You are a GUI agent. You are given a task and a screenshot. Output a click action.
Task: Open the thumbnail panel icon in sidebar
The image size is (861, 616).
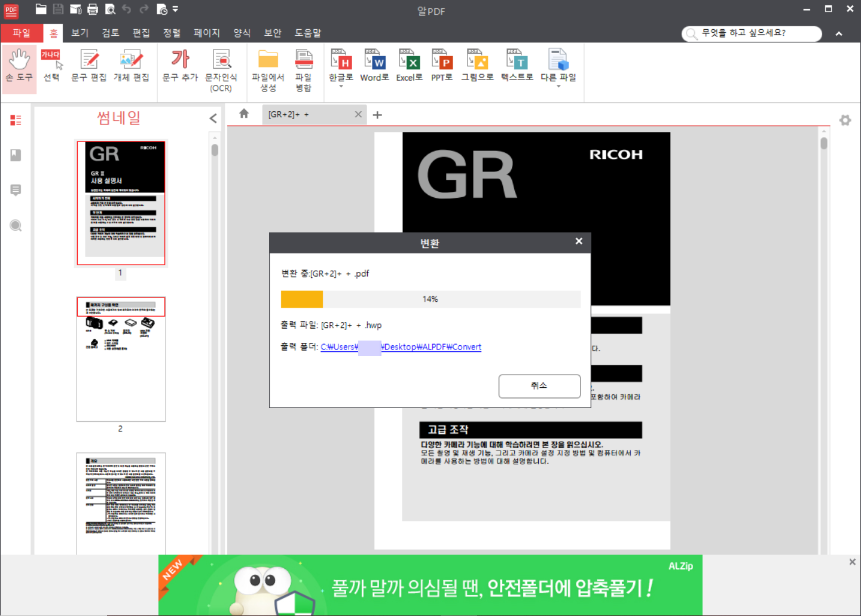coord(16,120)
